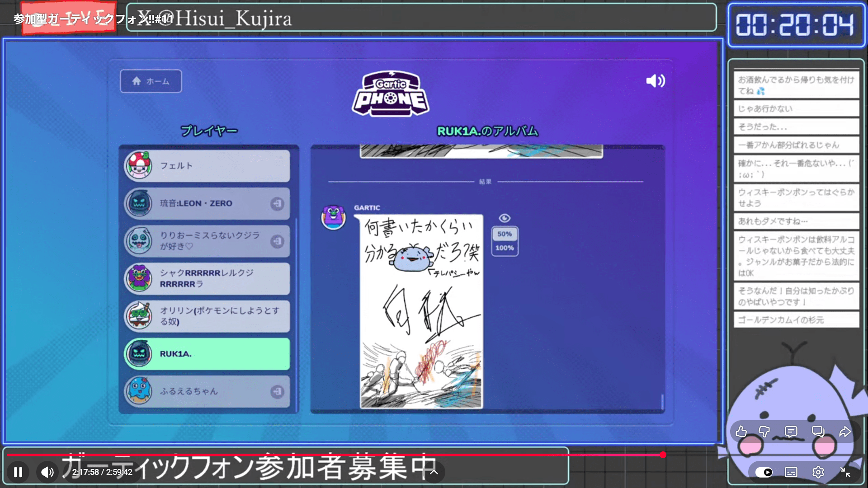The height and width of the screenshot is (488, 868).
Task: Exit fullscreen mode
Action: 845,472
